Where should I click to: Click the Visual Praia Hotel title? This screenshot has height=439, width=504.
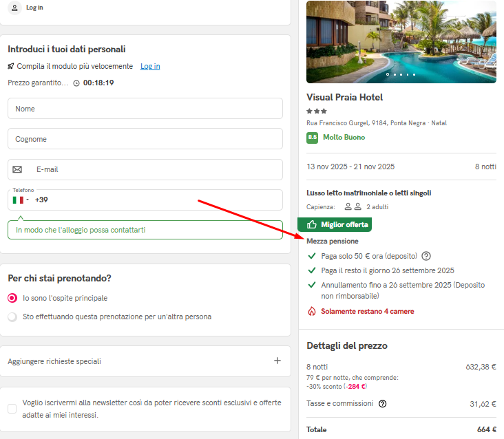click(344, 97)
